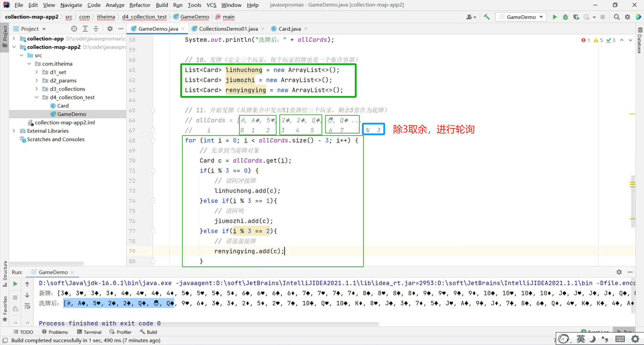
Task: Open Search Everywhere magnifier icon
Action: click(x=616, y=17)
